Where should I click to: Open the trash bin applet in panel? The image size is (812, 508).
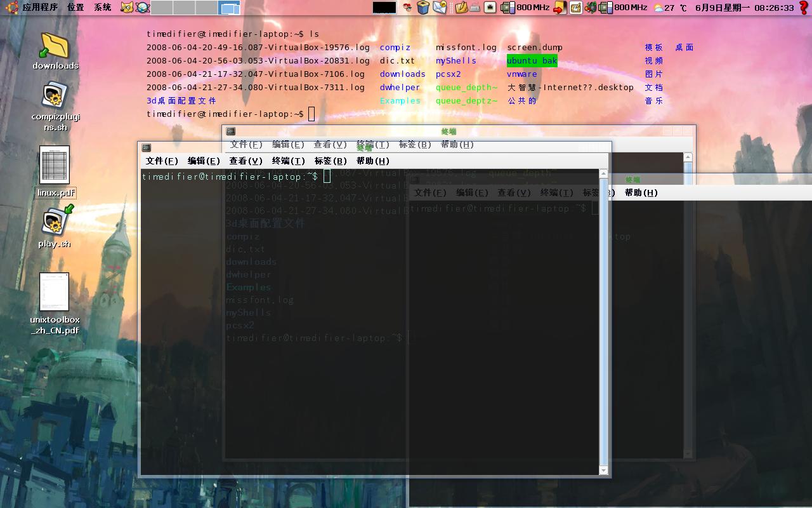pyautogui.click(x=423, y=8)
